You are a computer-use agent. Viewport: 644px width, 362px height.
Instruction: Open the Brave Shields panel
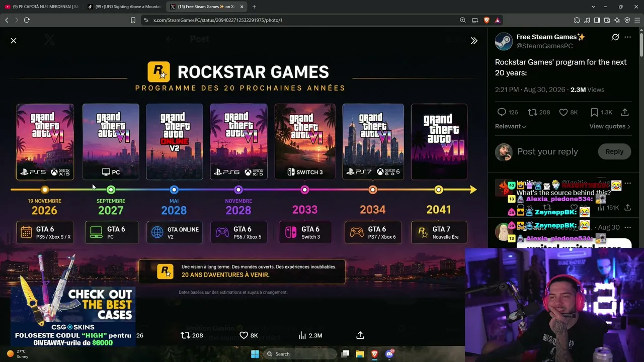[x=487, y=20]
